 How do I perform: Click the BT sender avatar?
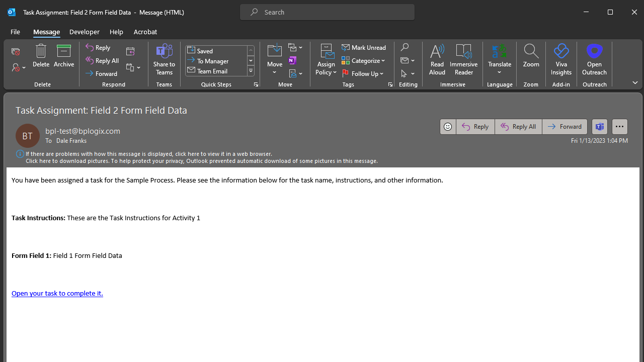coord(28,136)
